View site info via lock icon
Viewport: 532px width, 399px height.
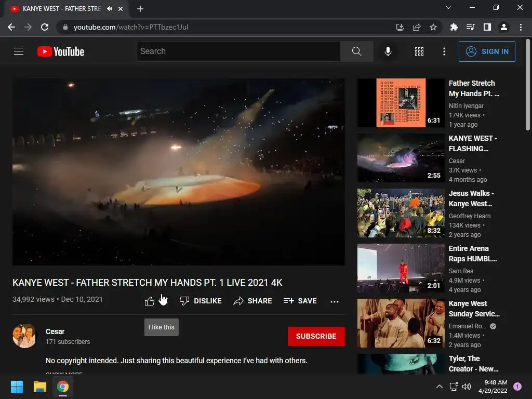click(x=65, y=27)
